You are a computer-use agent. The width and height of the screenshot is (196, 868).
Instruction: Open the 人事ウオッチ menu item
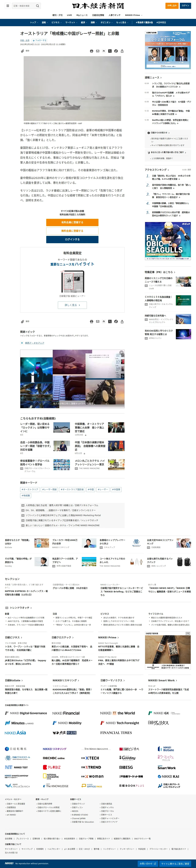click(x=114, y=15)
